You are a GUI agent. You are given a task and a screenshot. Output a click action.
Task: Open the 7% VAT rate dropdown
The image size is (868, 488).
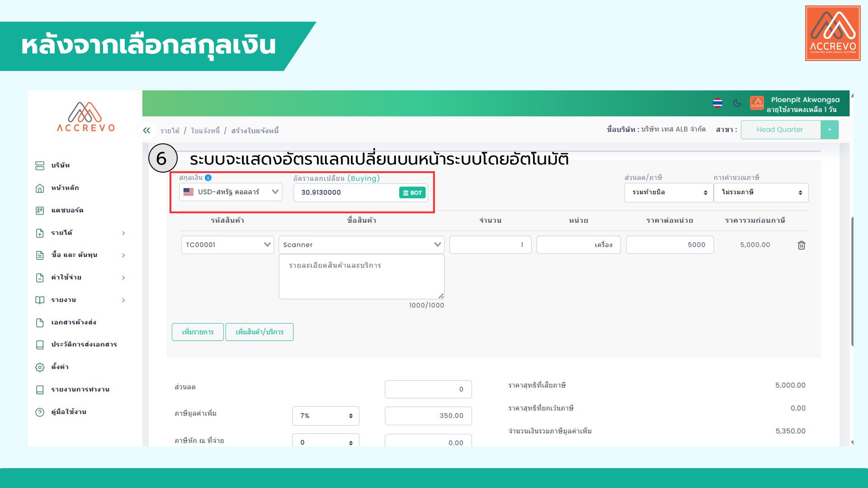(x=325, y=416)
